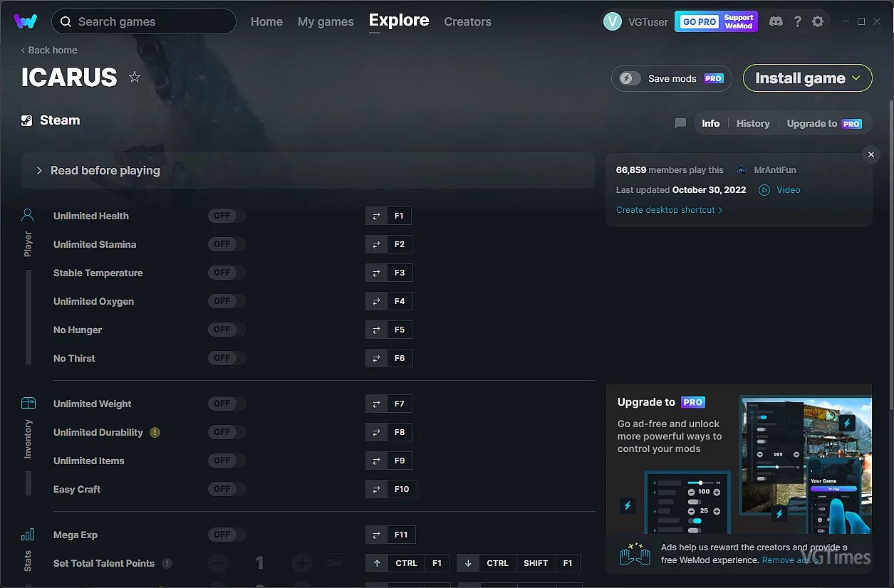This screenshot has width=894, height=588.
Task: Enable Stable Temperature
Action: [227, 273]
